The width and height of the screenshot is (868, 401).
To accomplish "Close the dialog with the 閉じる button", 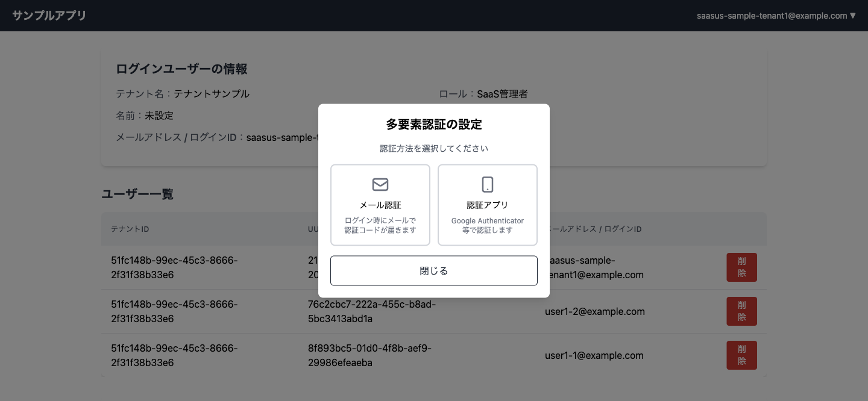I will tap(434, 271).
